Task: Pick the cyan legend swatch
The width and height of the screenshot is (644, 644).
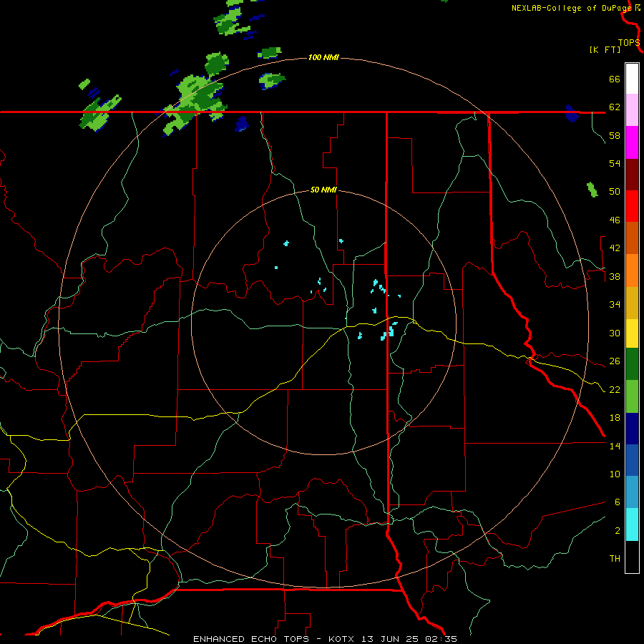Action: pos(632,525)
